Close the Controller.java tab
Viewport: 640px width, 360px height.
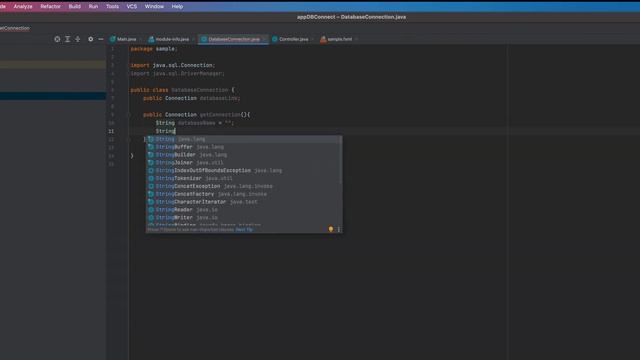(313, 39)
